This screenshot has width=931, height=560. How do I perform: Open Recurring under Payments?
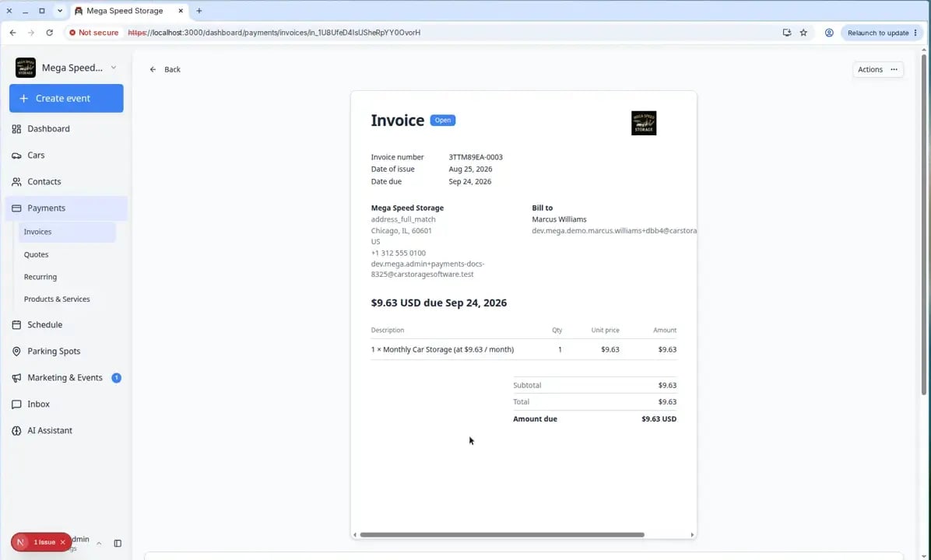pos(40,277)
